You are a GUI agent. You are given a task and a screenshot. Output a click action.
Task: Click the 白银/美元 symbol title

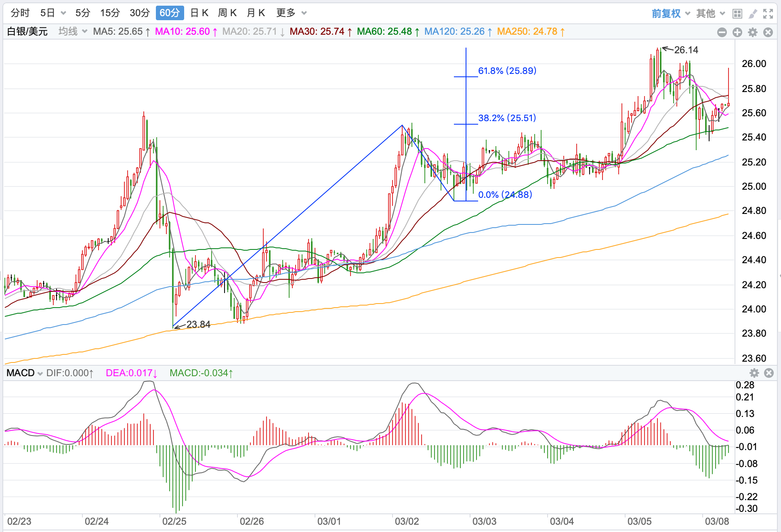pyautogui.click(x=27, y=31)
